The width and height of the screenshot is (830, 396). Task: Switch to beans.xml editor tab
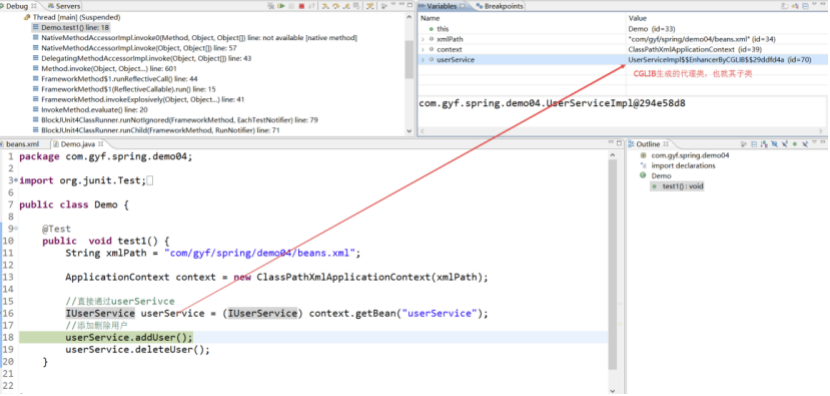22,143
